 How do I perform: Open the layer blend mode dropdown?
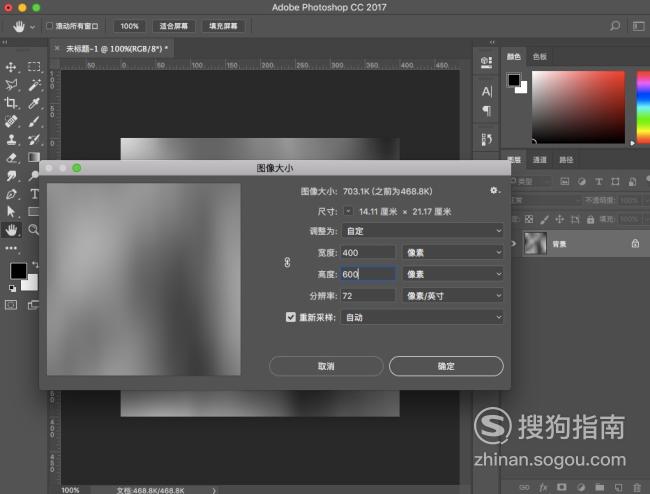[546, 200]
